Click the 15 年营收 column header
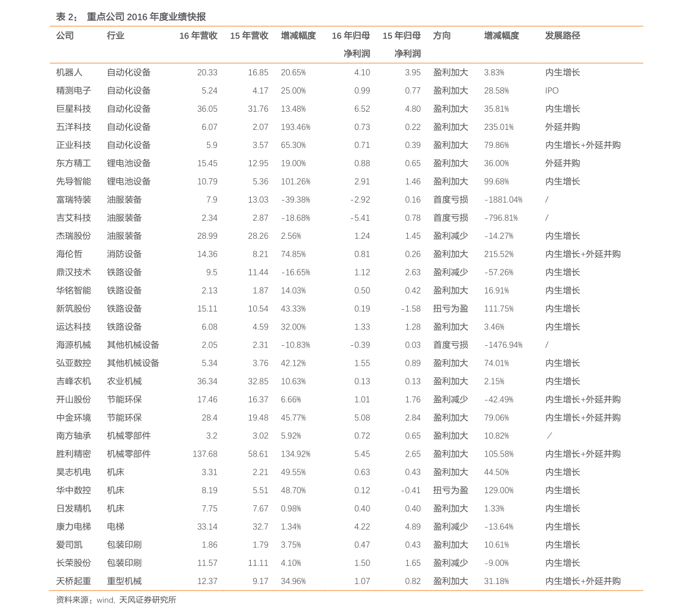 pyautogui.click(x=249, y=36)
